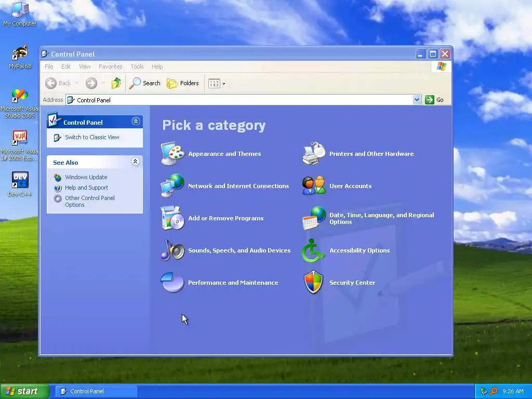The height and width of the screenshot is (399, 532).
Task: Open the Tools menu
Action: (137, 66)
